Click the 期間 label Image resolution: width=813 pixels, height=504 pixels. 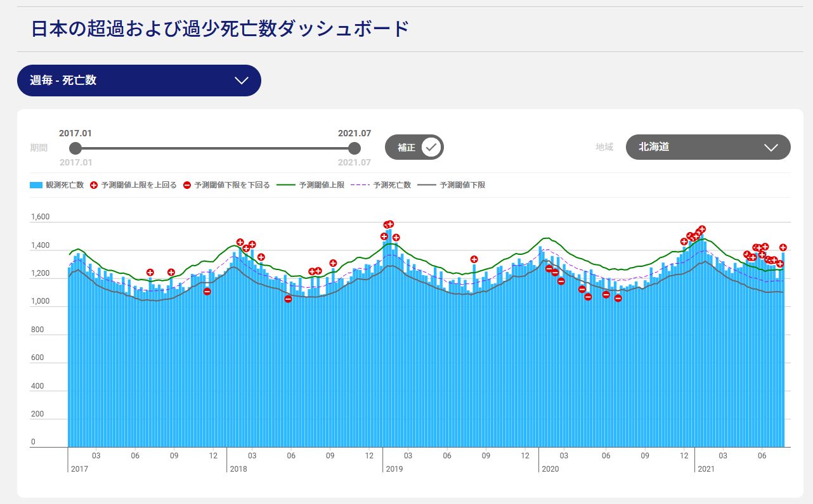tap(39, 148)
